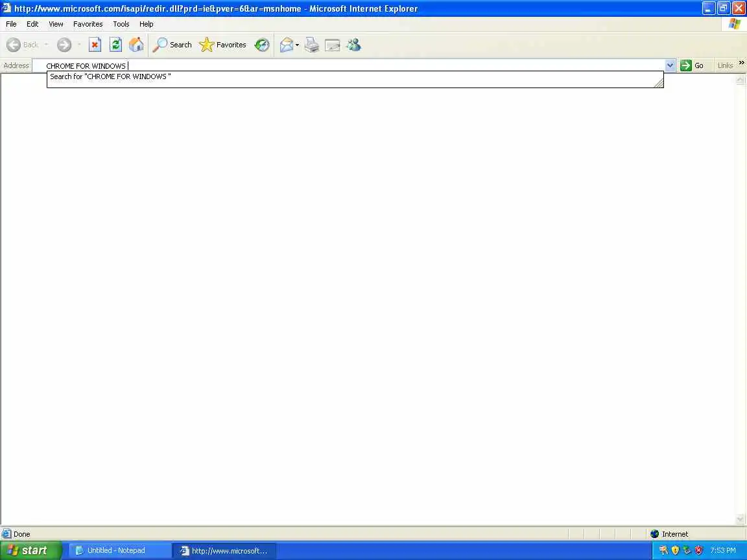Select the Search for "CHROME FOR WINDOWS" suggestion

(355, 76)
